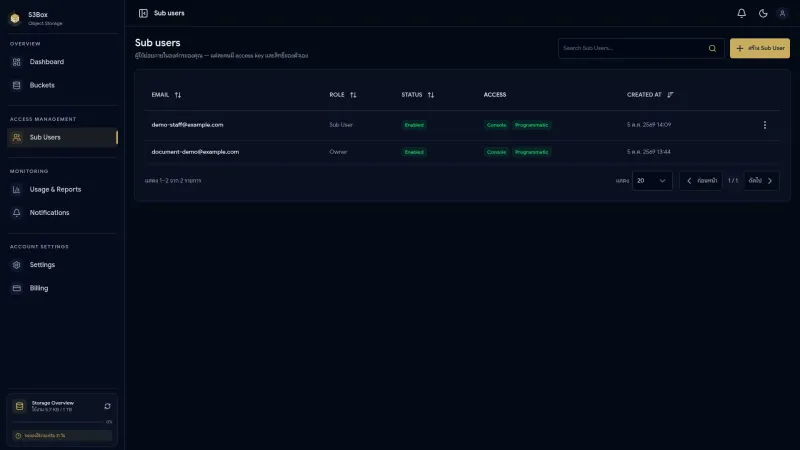This screenshot has width=800, height=450.
Task: Click the Sub User role cell
Action: point(341,125)
